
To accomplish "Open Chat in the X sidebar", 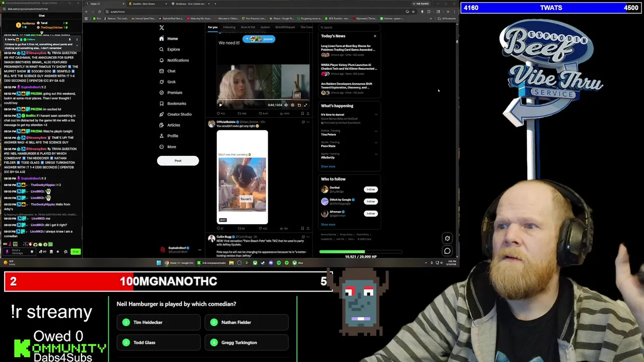I will [x=167, y=71].
